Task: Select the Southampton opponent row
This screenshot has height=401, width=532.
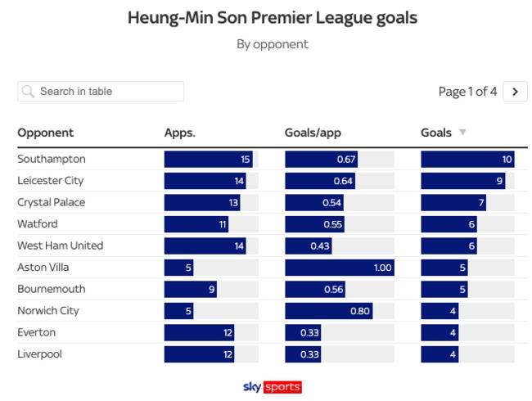Action: point(52,159)
